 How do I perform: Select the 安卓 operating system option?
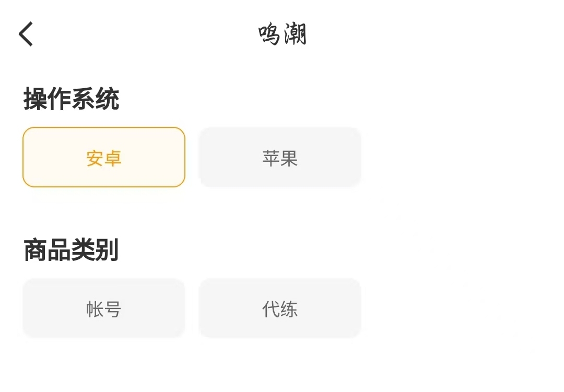[x=104, y=157]
